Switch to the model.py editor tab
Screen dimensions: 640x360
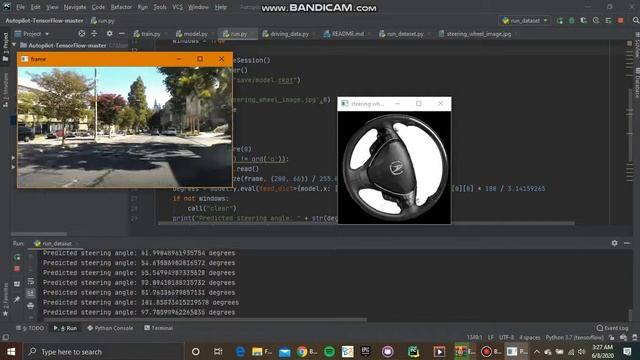pos(192,34)
